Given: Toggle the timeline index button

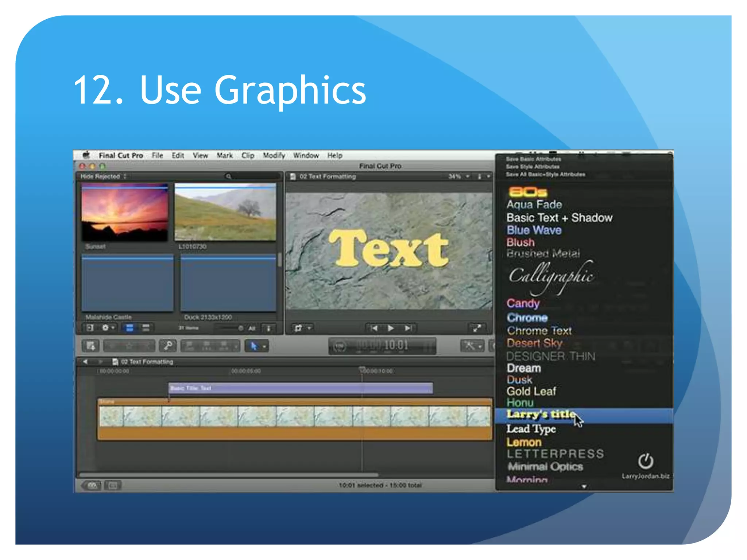Looking at the screenshot, I should coord(92,485).
